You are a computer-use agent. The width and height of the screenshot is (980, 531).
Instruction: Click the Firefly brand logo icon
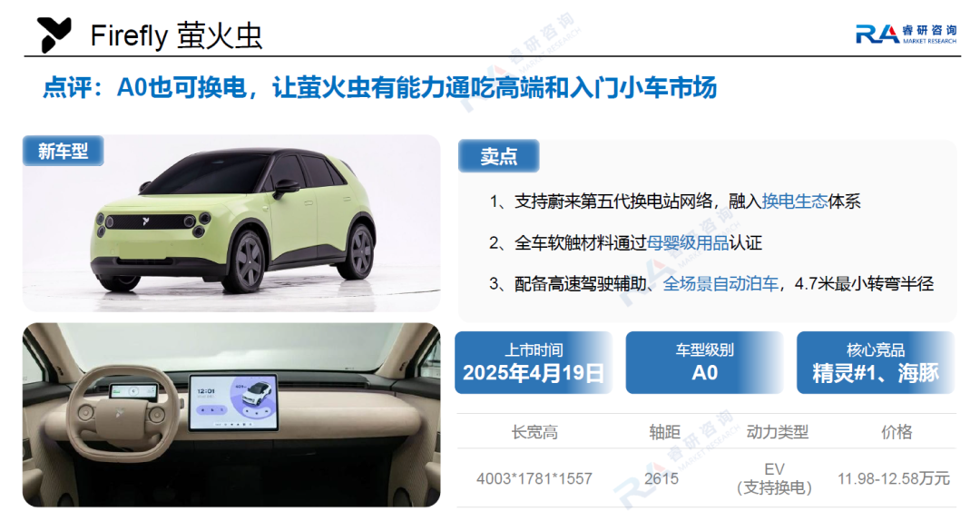54,34
